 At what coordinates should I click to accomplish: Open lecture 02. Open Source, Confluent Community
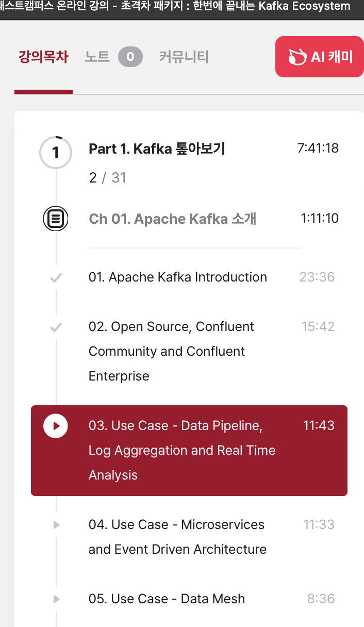point(171,351)
